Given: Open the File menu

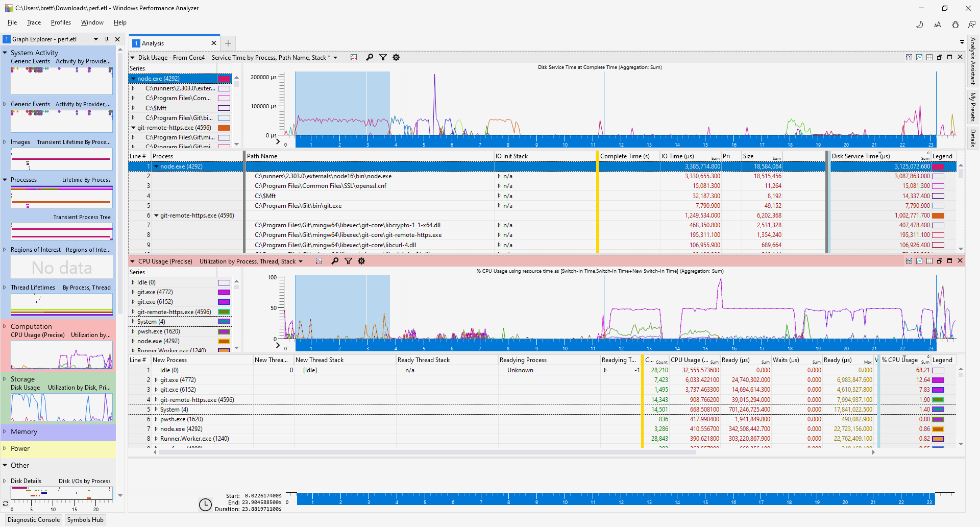Looking at the screenshot, I should coord(12,22).
